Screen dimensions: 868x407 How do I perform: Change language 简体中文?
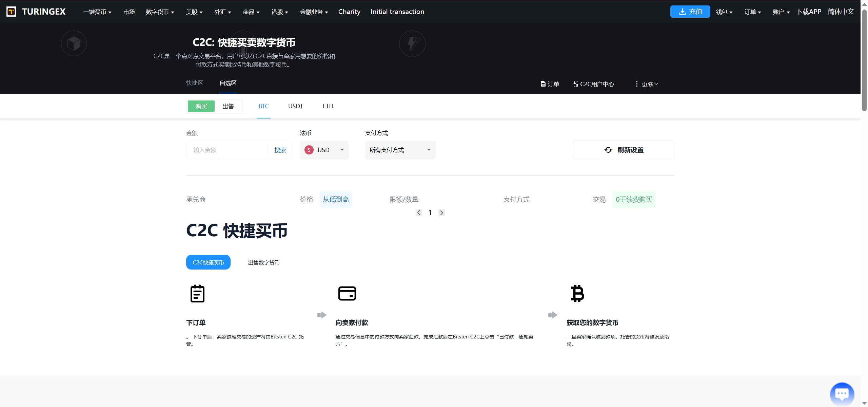click(x=841, y=12)
